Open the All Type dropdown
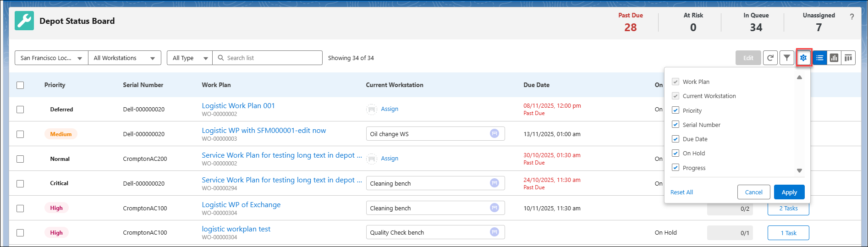The image size is (868, 247). point(190,58)
